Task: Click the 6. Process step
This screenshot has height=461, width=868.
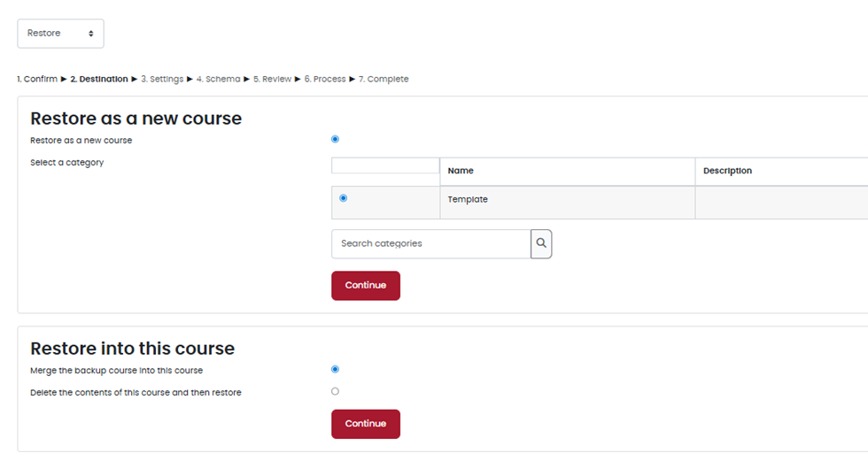Action: (325, 80)
